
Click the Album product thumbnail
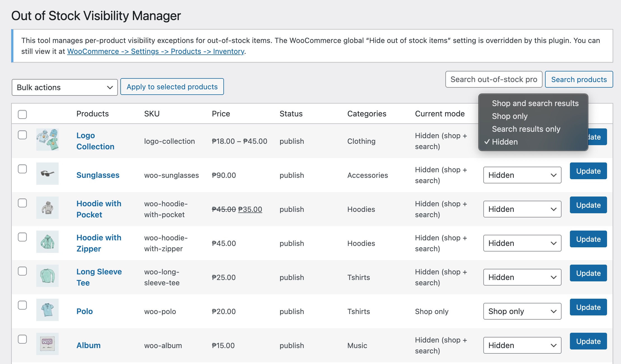click(x=47, y=344)
